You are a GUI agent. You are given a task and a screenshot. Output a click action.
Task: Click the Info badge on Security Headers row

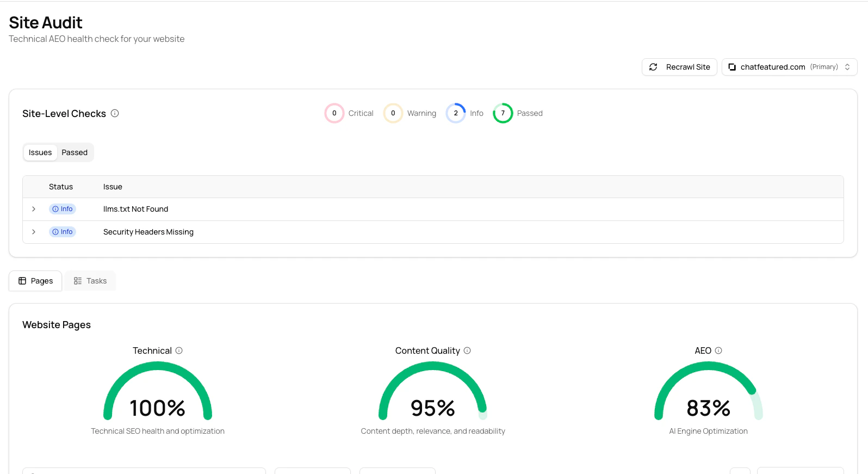click(63, 232)
